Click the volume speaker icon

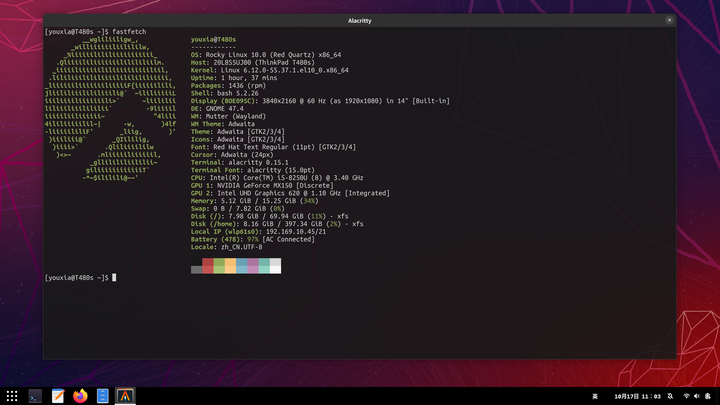point(697,396)
